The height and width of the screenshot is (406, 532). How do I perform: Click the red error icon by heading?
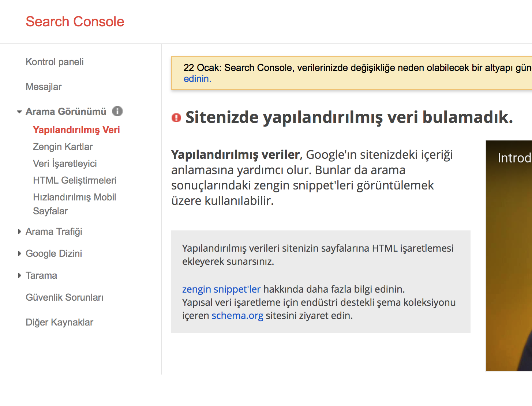click(176, 118)
